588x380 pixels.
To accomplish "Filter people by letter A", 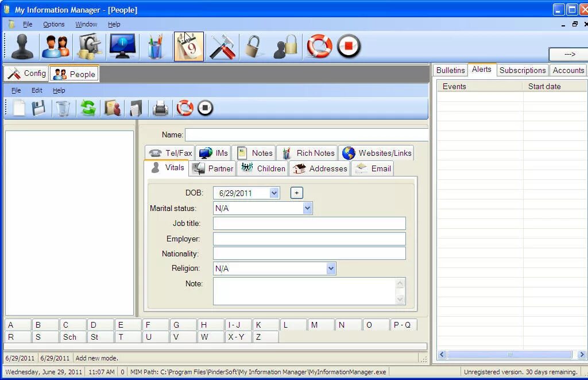I will 18,325.
